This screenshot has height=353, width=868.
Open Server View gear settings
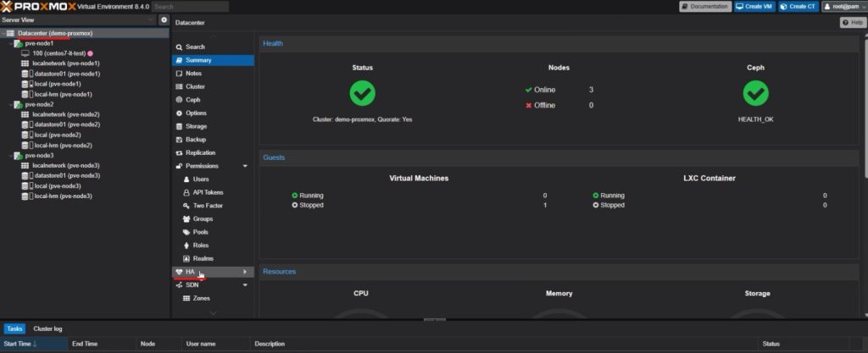pyautogui.click(x=164, y=19)
